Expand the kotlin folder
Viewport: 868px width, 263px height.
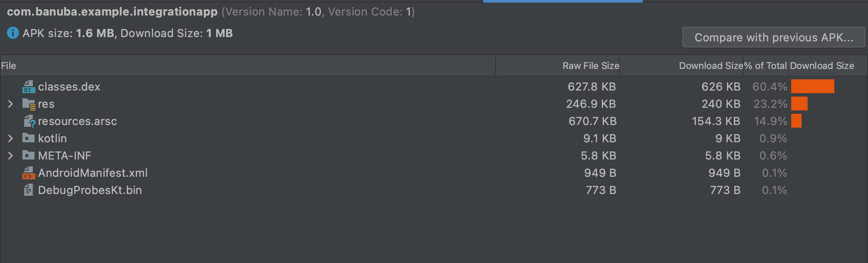point(11,138)
